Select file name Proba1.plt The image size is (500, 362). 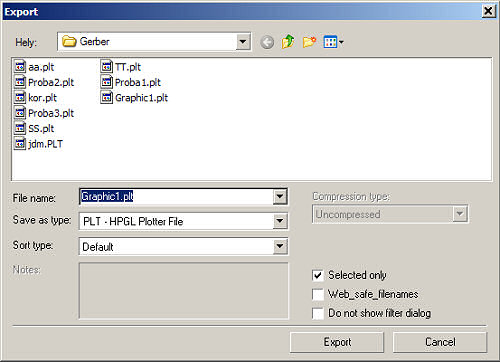coord(138,82)
